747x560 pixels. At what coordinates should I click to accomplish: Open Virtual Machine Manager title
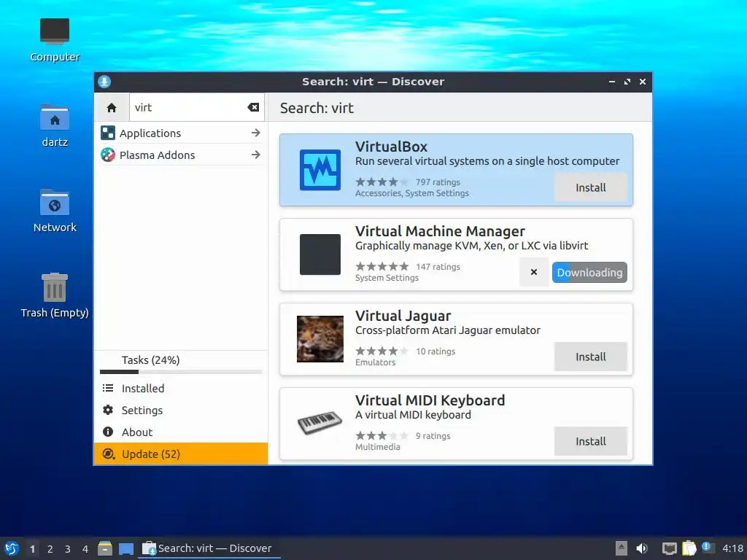pyautogui.click(x=440, y=231)
